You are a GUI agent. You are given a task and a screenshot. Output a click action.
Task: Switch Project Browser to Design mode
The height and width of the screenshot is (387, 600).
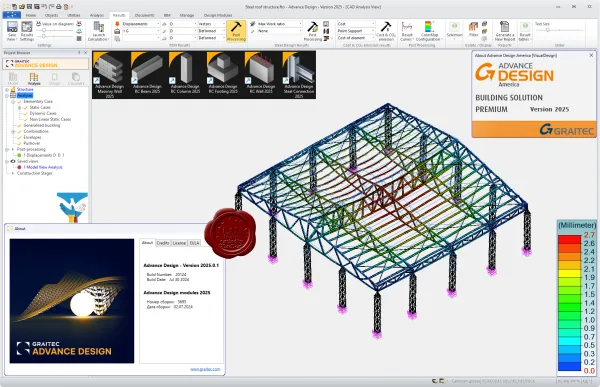pos(54,79)
